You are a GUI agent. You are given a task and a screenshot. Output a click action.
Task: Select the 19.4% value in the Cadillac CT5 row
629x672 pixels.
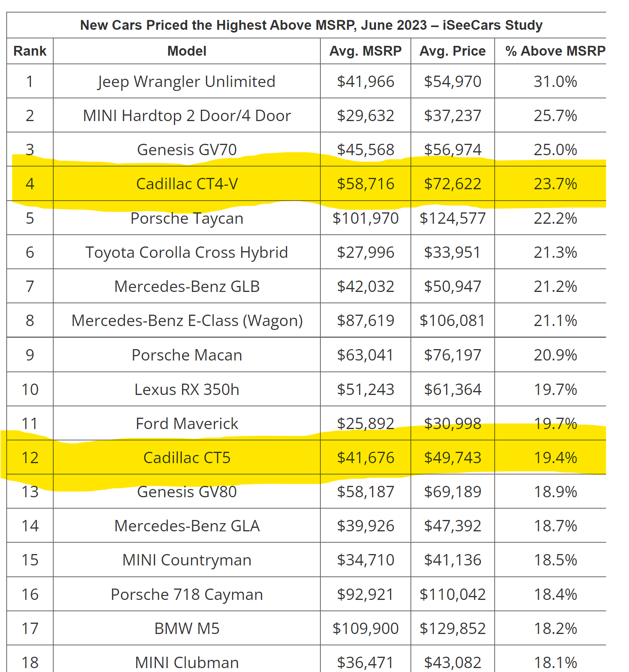click(x=555, y=458)
